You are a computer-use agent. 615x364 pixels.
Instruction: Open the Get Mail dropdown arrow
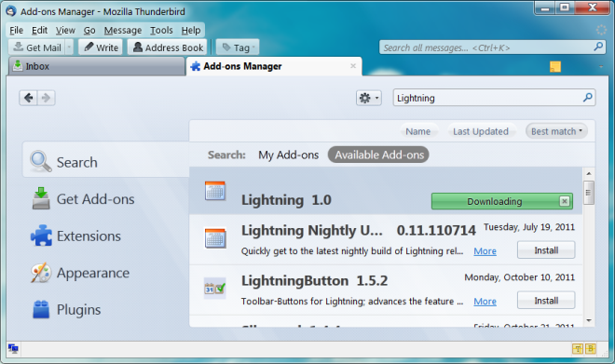69,47
